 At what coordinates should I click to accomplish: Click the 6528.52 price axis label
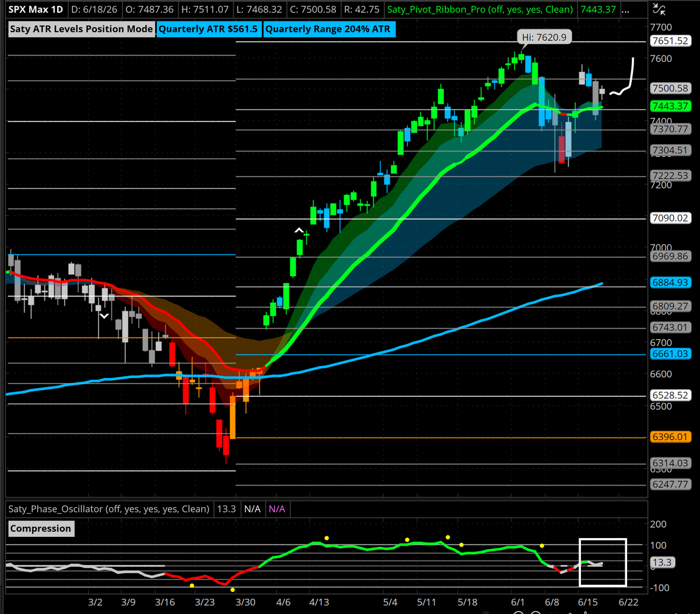670,395
